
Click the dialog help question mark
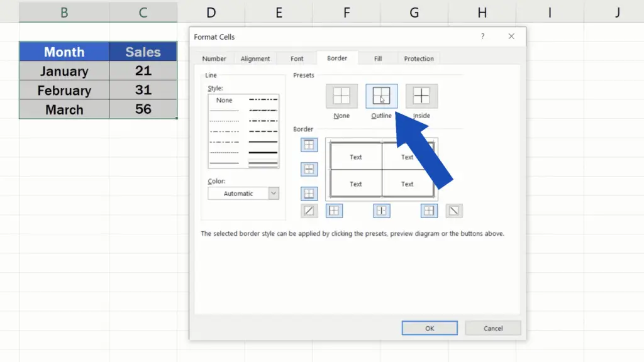click(483, 37)
